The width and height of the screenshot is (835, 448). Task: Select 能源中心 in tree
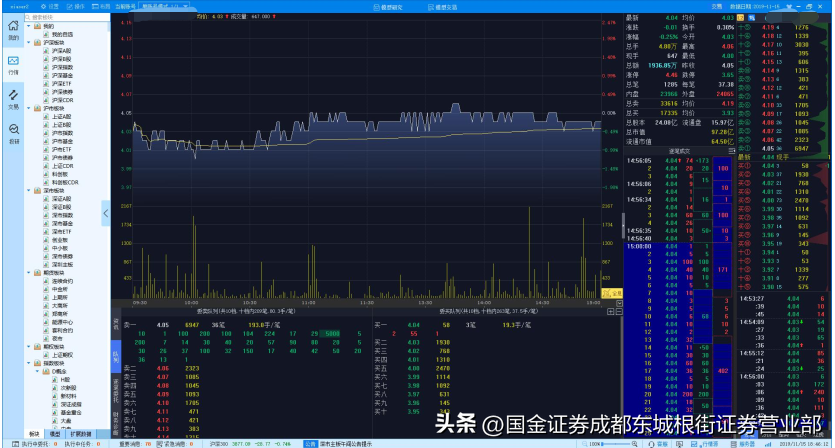(62, 322)
